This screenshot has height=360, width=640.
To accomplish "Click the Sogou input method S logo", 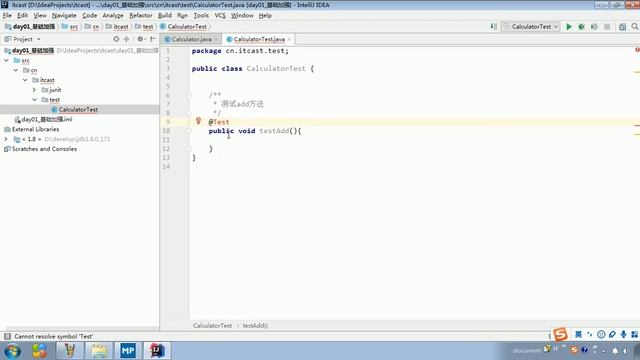I will click(560, 334).
